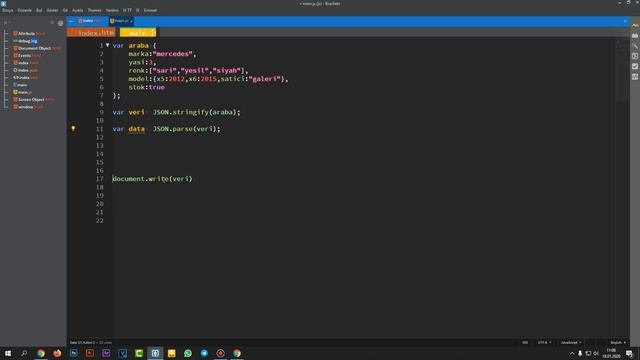Open Camtasia green icon in taskbar
Screen dimensions: 640x360
point(139,353)
